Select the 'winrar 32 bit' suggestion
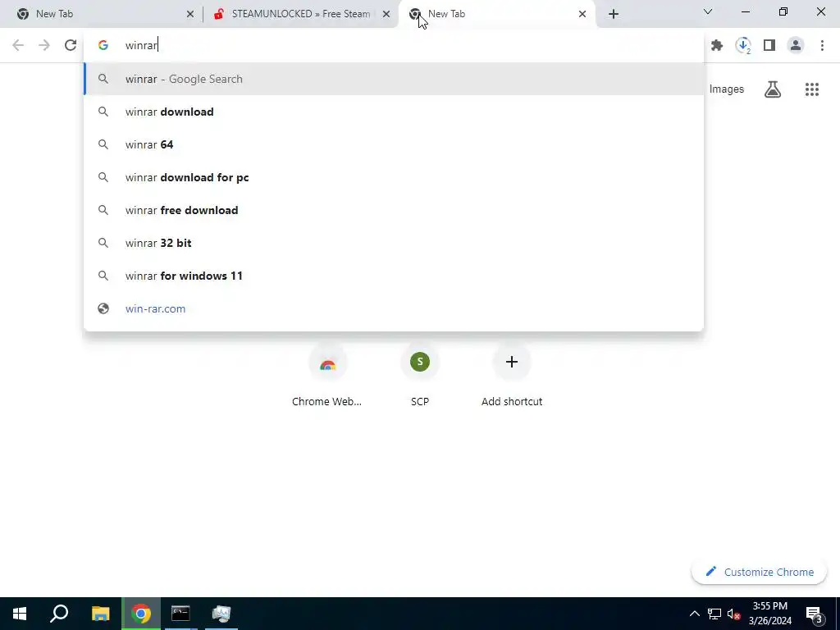 [x=394, y=243]
